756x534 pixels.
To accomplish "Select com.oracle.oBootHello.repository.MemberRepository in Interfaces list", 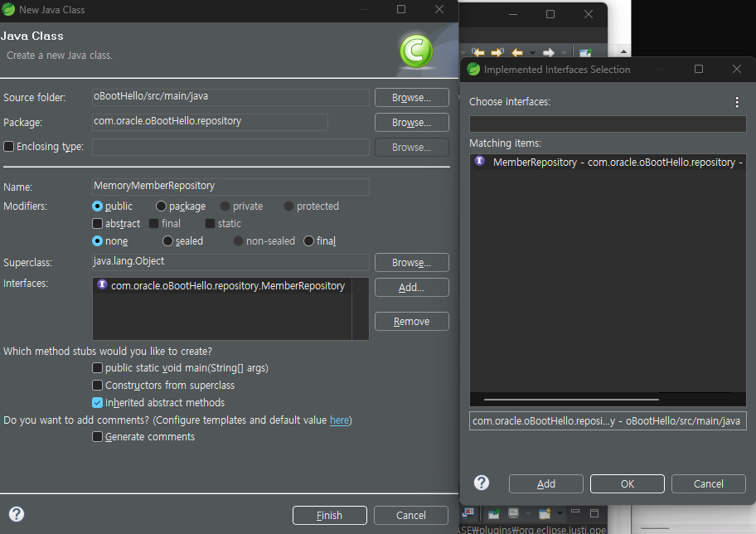I will pos(222,285).
